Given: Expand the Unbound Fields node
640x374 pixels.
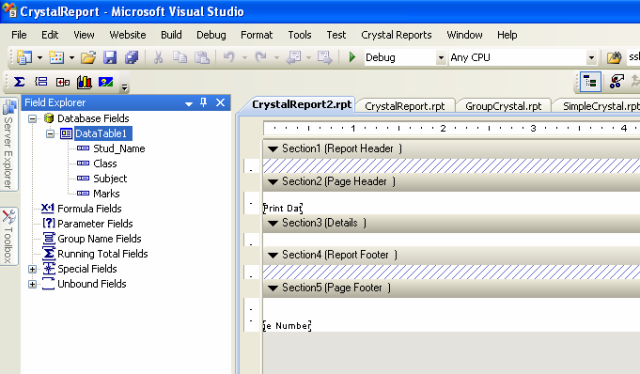Looking at the screenshot, I should coord(32,284).
